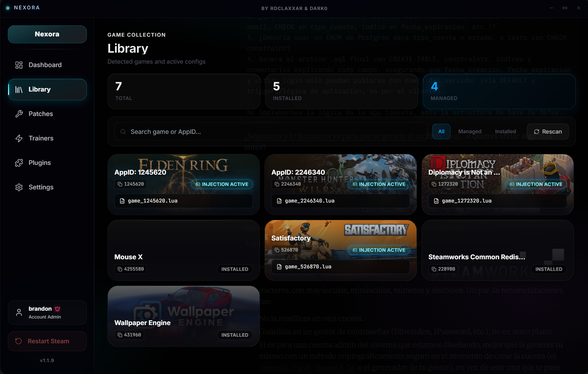Click the Managed count stat card

tap(499, 92)
